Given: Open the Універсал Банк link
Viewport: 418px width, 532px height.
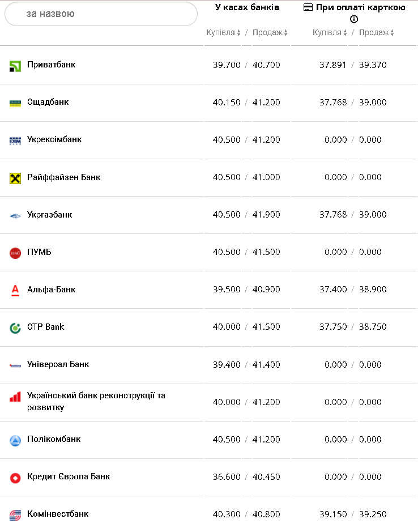Looking at the screenshot, I should [58, 364].
